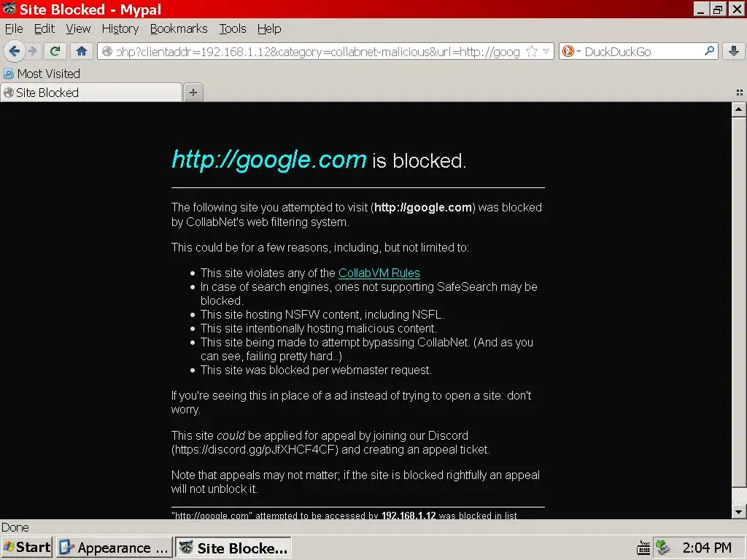747x560 pixels.
Task: Minimize the Mypal browser window
Action: [x=700, y=9]
